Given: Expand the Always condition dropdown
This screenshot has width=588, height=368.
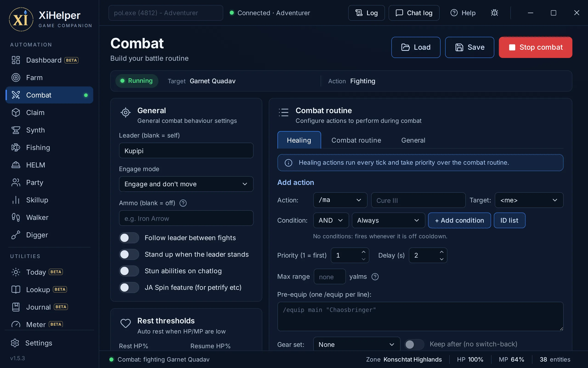Looking at the screenshot, I should pos(388,220).
